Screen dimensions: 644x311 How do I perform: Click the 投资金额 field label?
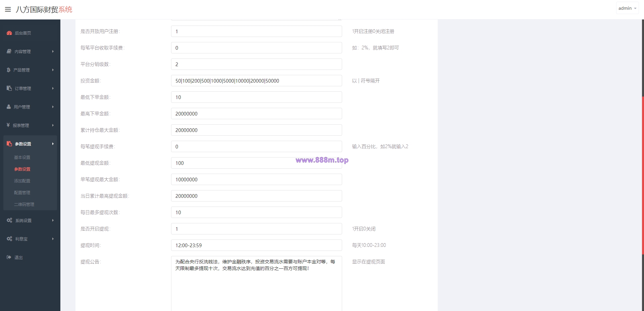click(x=91, y=81)
